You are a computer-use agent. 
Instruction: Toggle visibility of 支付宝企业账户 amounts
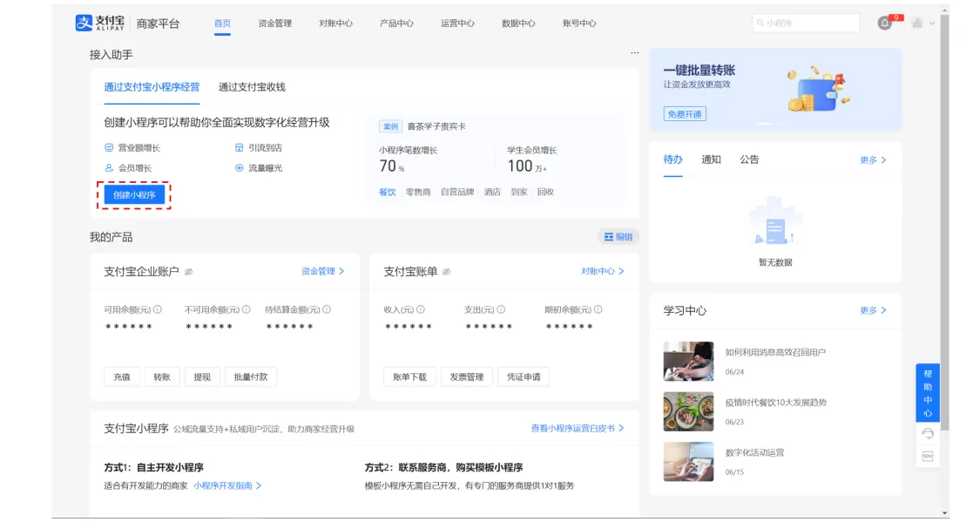189,272
